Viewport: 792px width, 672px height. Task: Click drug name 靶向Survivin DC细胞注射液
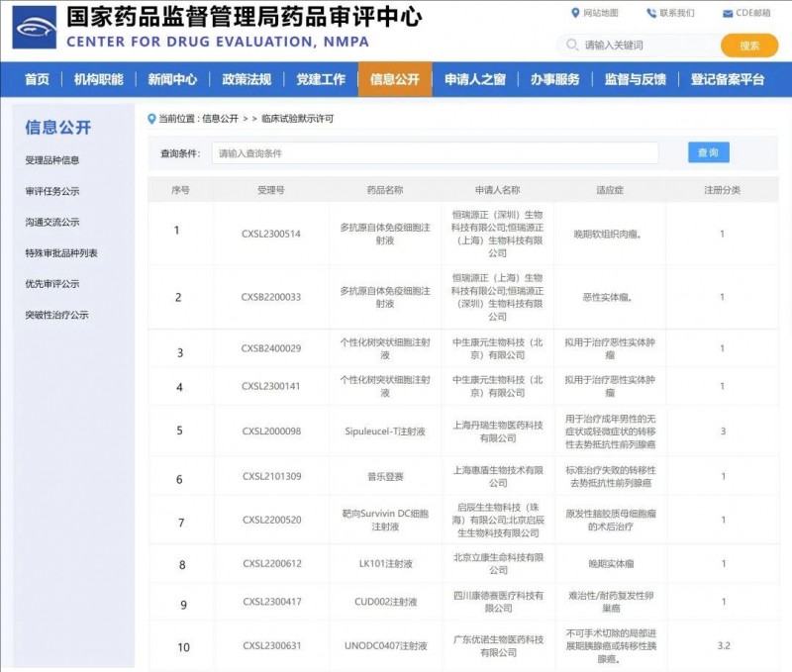[x=385, y=520]
